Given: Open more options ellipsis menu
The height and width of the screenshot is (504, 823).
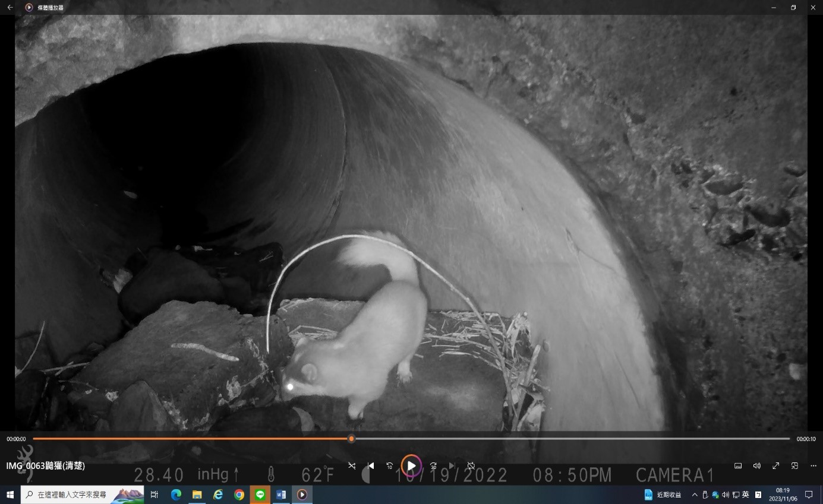Looking at the screenshot, I should click(x=813, y=466).
